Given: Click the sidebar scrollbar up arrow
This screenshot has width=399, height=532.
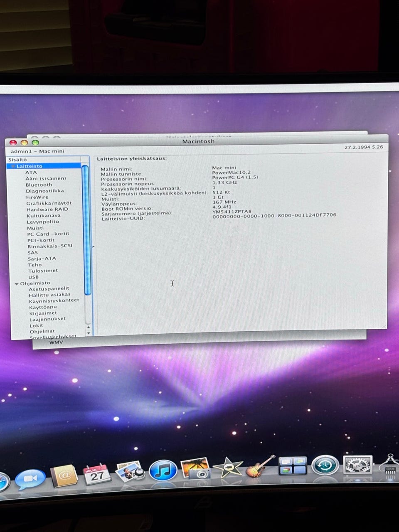Looking at the screenshot, I should [88, 327].
